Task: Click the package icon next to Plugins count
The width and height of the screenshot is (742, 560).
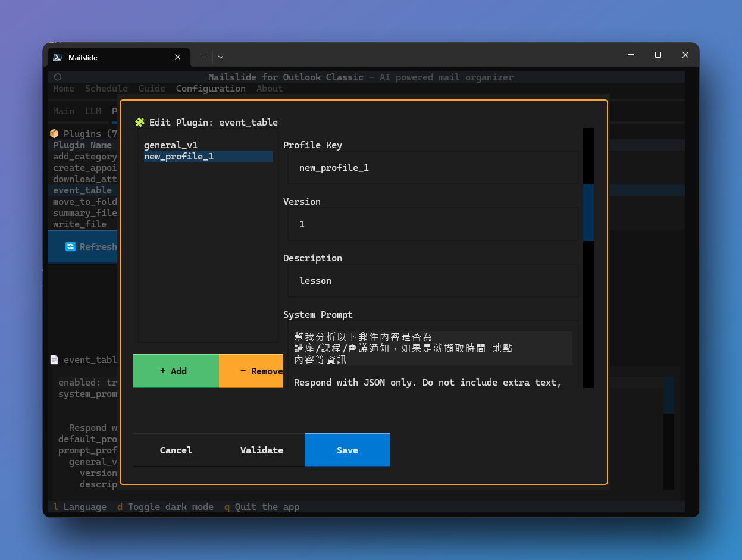Action: tap(54, 133)
